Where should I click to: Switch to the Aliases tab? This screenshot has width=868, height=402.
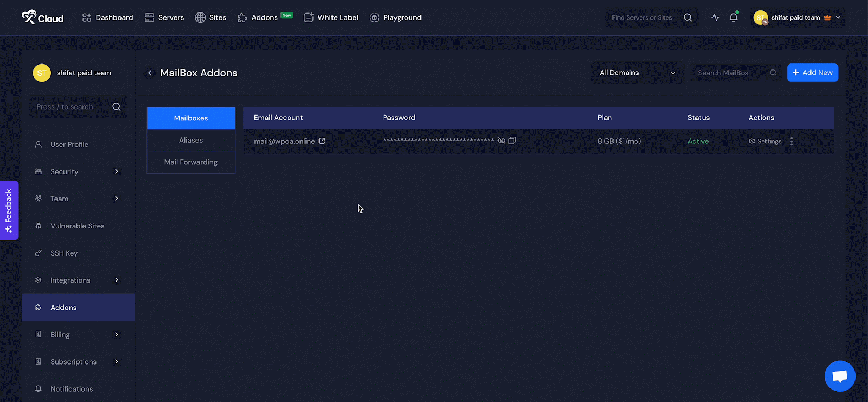tap(191, 140)
